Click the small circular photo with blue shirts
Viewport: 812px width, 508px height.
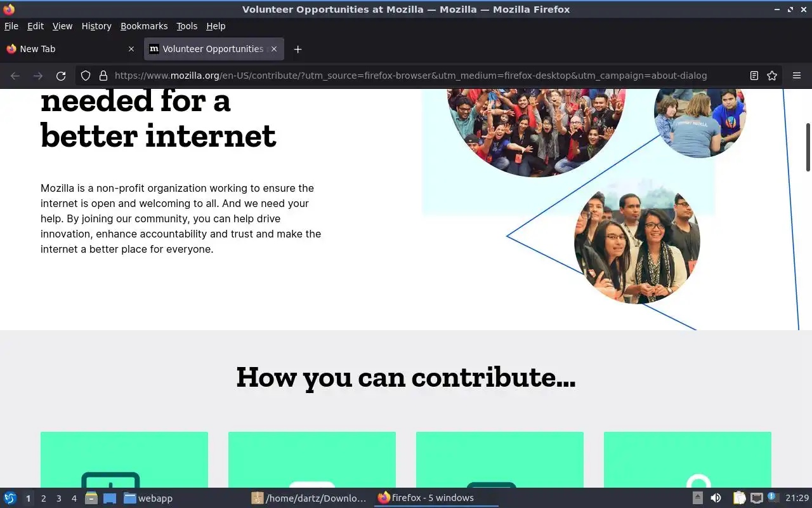(x=700, y=123)
